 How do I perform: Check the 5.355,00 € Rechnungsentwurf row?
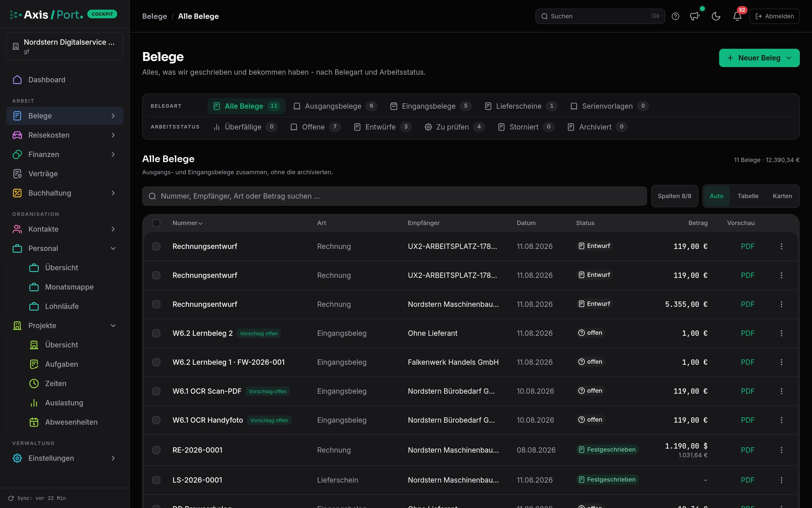[x=156, y=304]
